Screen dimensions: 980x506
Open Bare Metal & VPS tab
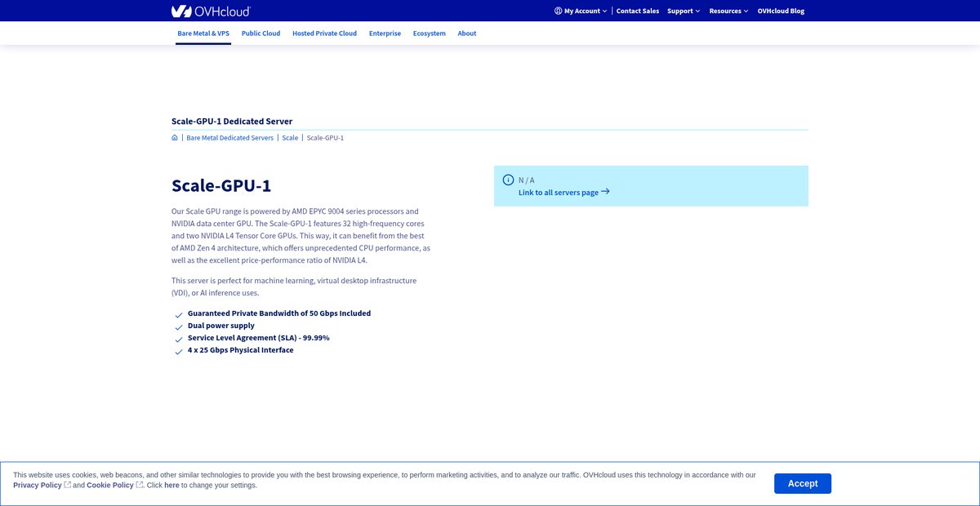click(203, 33)
